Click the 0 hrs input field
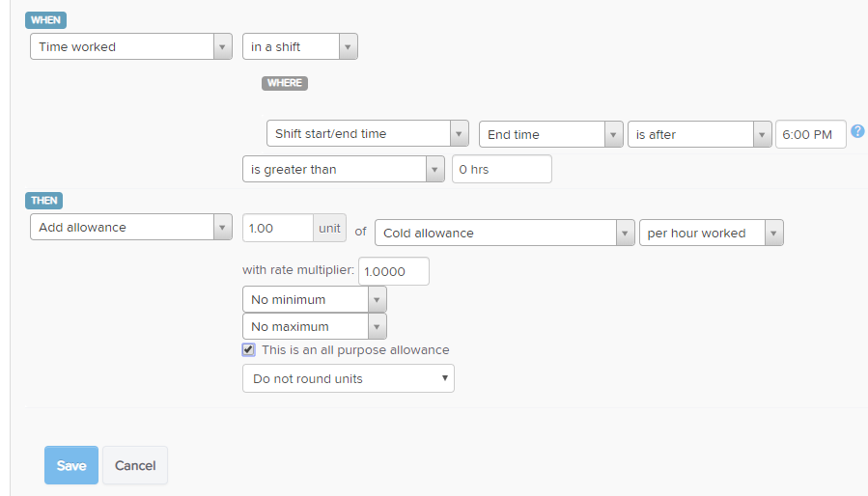The height and width of the screenshot is (496, 868). click(501, 170)
